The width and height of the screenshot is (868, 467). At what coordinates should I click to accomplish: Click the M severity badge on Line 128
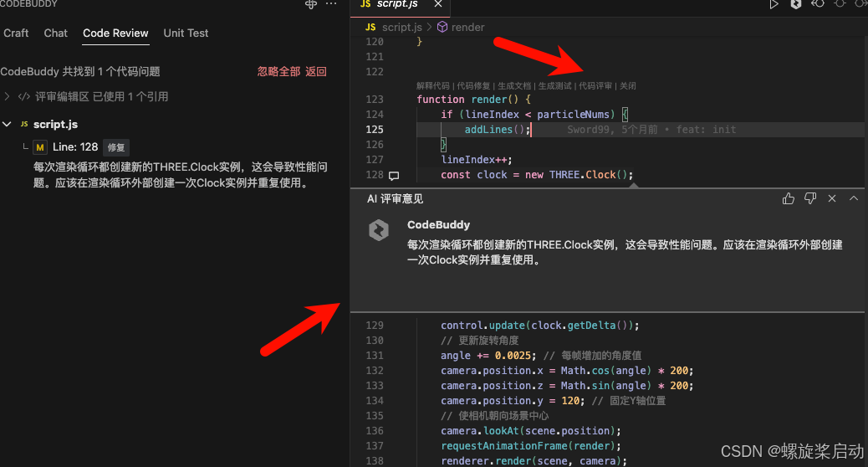[40, 147]
